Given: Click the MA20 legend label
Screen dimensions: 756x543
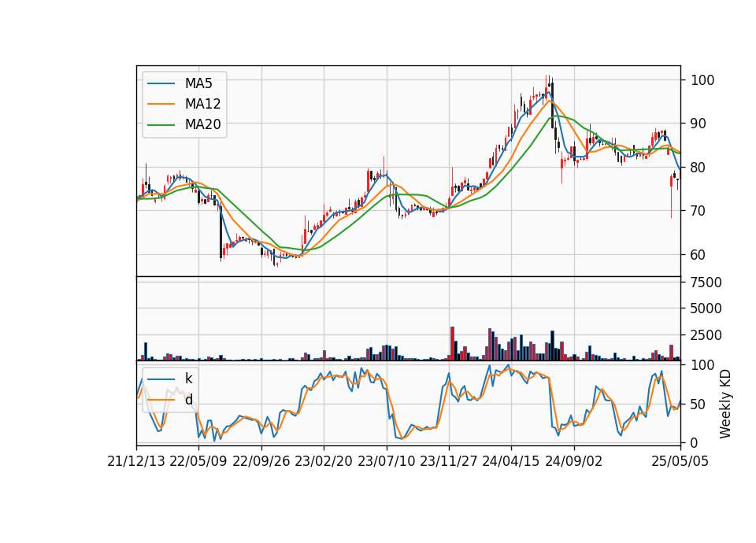Looking at the screenshot, I should pos(203,124).
